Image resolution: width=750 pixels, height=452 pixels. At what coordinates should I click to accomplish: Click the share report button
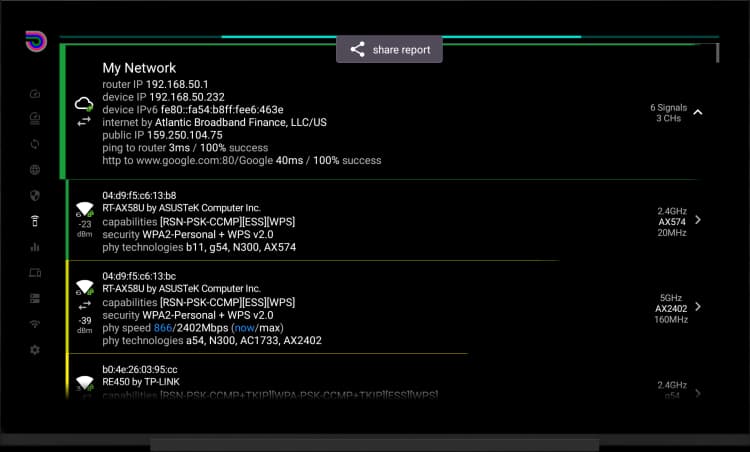coord(389,49)
